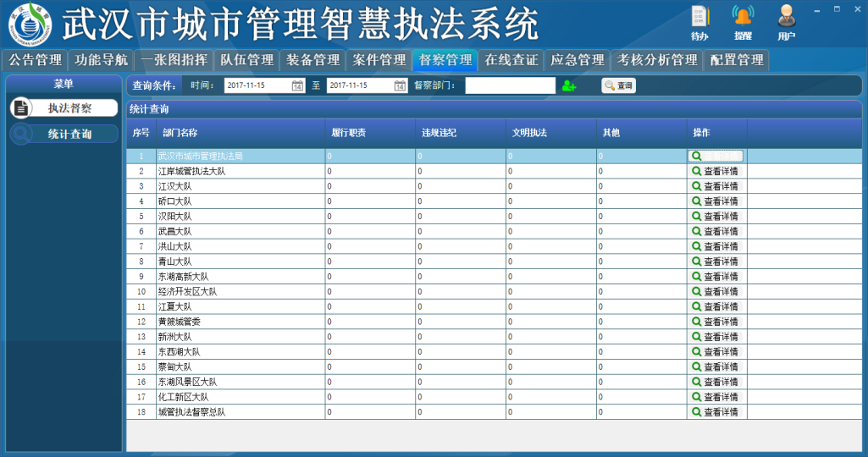Viewport: 868px width, 457px height.
Task: Click the 统计查询 magnifier icon in sidebar
Action: [22, 134]
